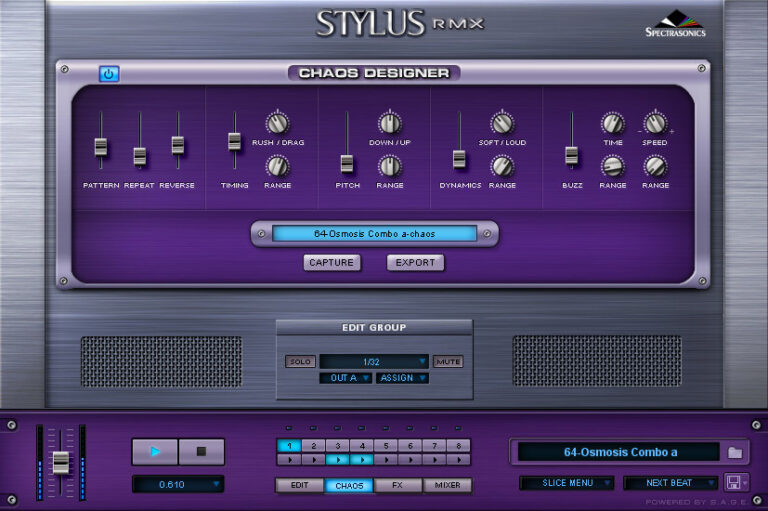Select part 2
The image size is (768, 511).
[313, 446]
